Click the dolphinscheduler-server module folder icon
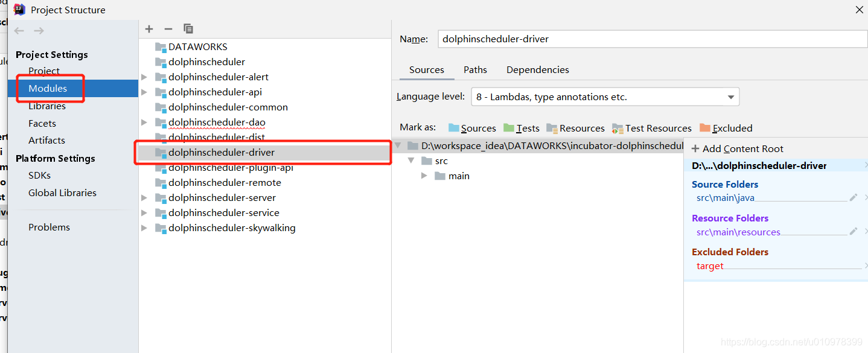 coord(160,198)
